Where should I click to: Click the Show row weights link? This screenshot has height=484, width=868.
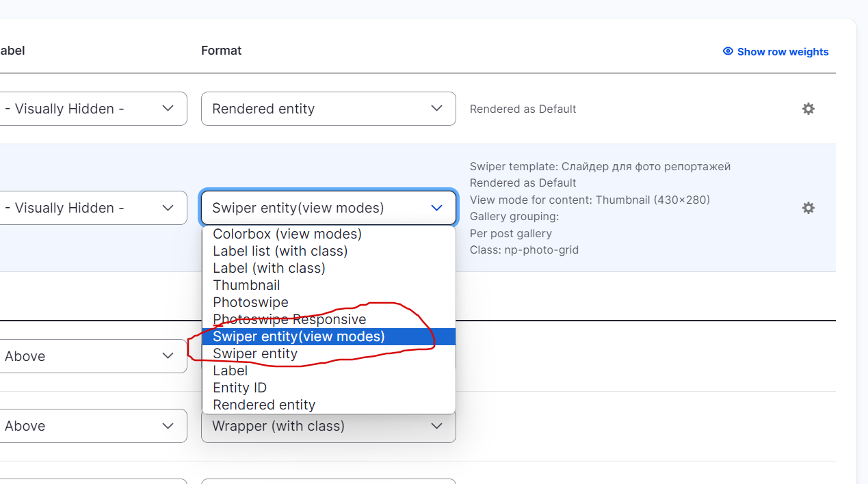coord(782,51)
